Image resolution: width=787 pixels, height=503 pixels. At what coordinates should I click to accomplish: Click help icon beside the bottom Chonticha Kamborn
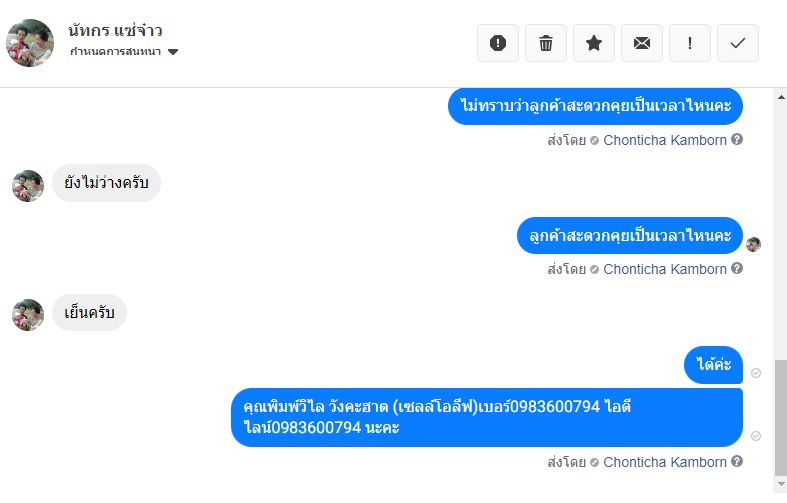point(737,462)
